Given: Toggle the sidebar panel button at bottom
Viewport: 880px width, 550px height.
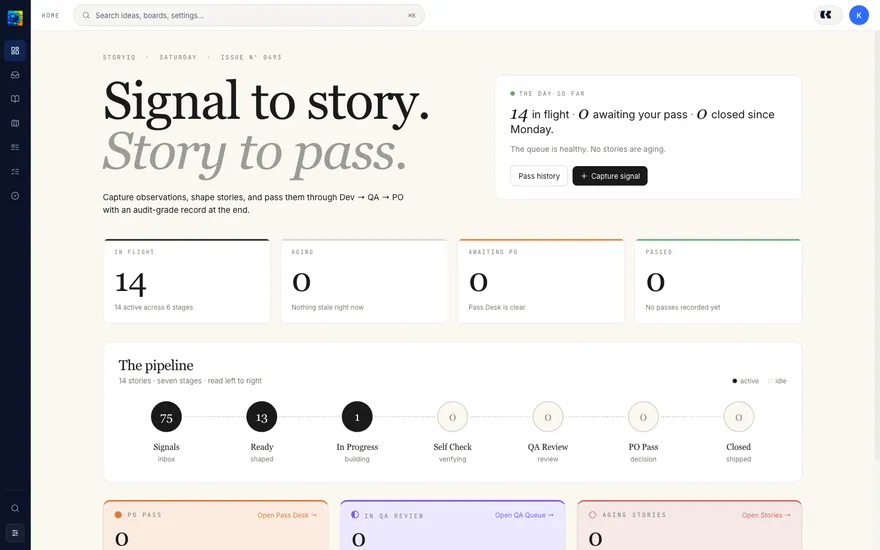Looking at the screenshot, I should tap(15, 533).
